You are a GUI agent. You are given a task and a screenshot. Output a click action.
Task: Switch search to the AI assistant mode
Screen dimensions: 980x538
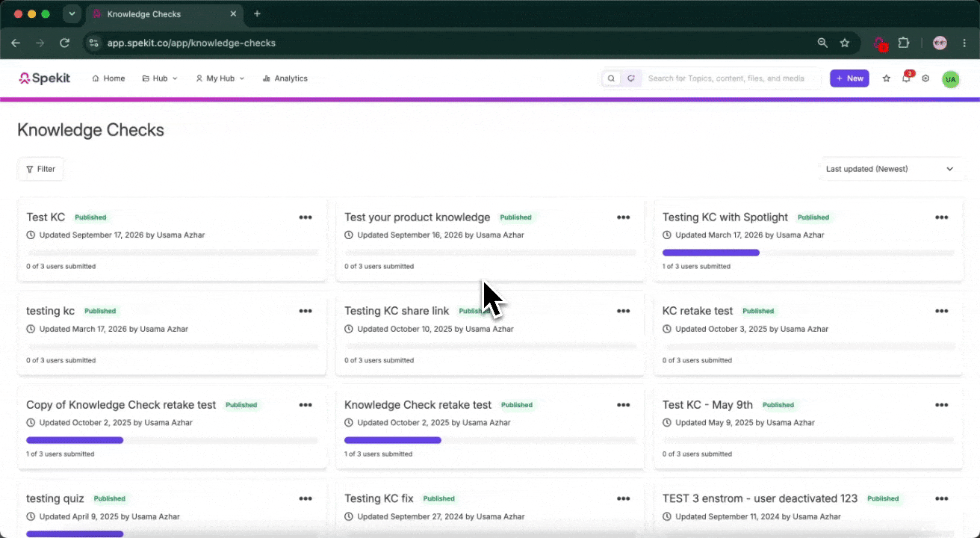(631, 78)
